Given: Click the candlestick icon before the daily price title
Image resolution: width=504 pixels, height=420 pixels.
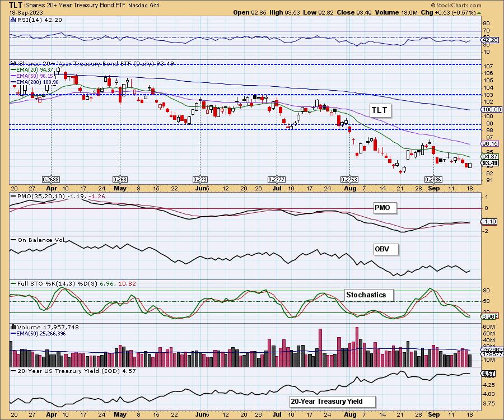Looking at the screenshot, I should 13,63.
